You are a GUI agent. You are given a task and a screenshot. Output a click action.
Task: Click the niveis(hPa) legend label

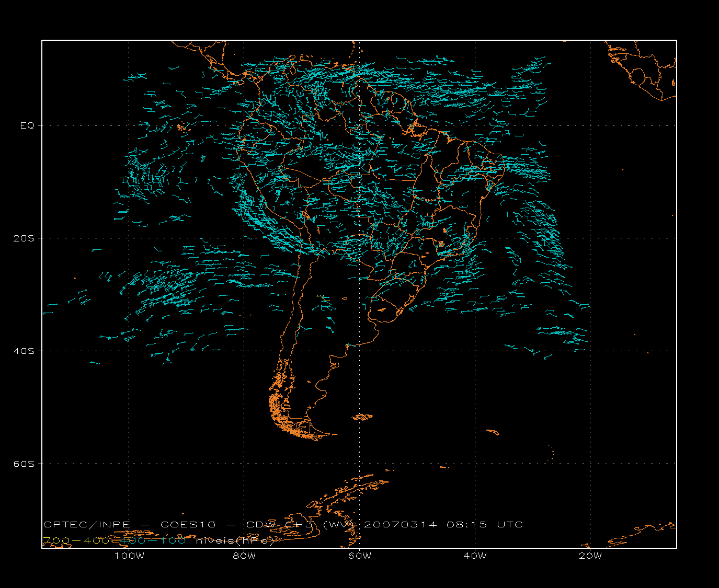(235, 541)
